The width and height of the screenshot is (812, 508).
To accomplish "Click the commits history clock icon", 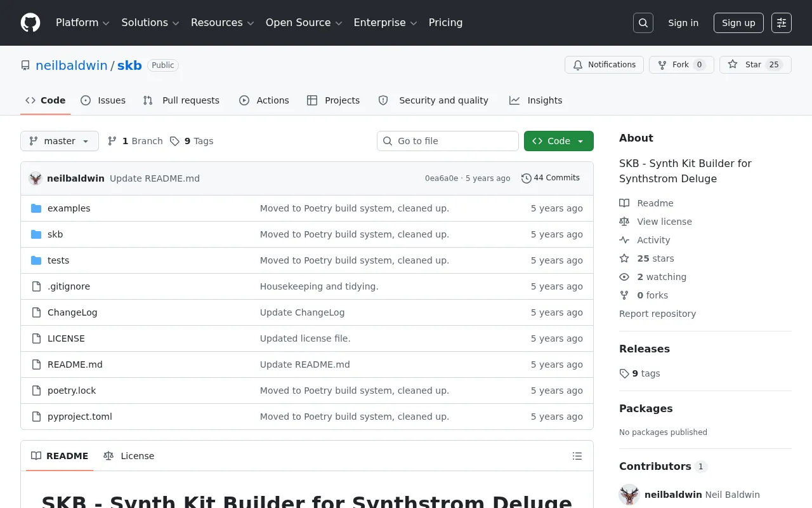I will click(526, 178).
